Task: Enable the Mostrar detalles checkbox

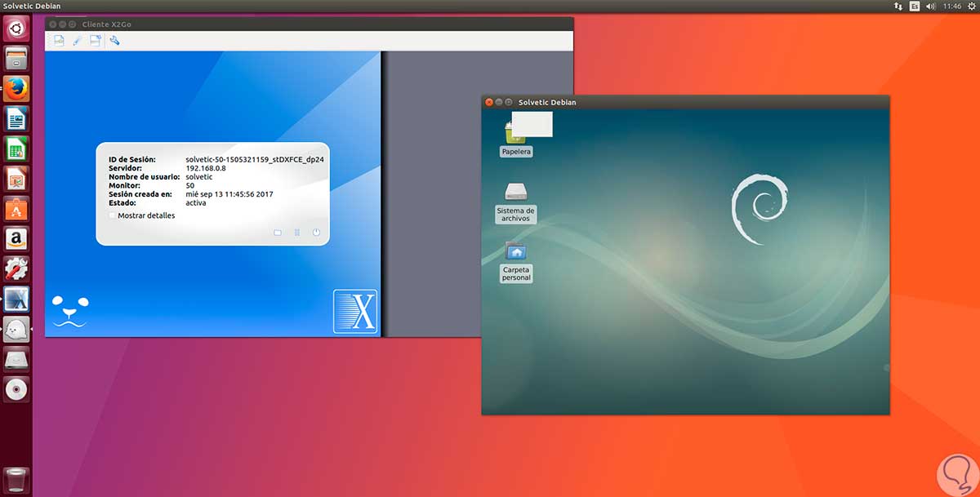Action: (113, 215)
